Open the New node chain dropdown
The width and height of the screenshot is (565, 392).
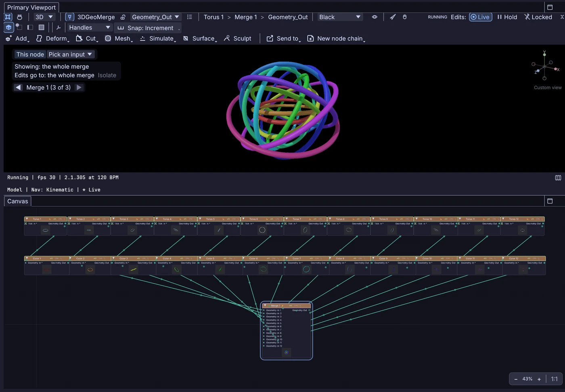tap(336, 38)
